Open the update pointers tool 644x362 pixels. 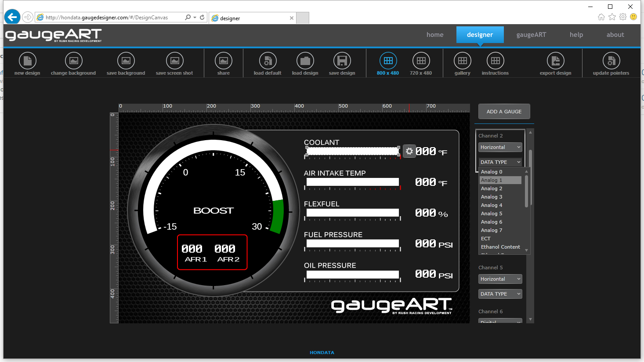pos(611,63)
